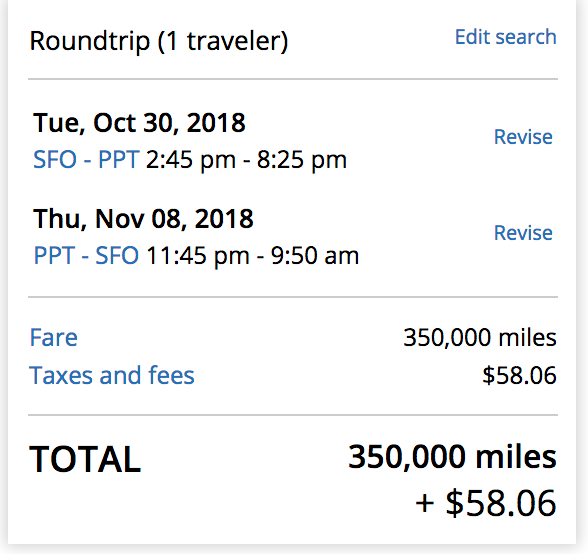
Task: View Taxes and fees breakdown link
Action: pyautogui.click(x=112, y=375)
